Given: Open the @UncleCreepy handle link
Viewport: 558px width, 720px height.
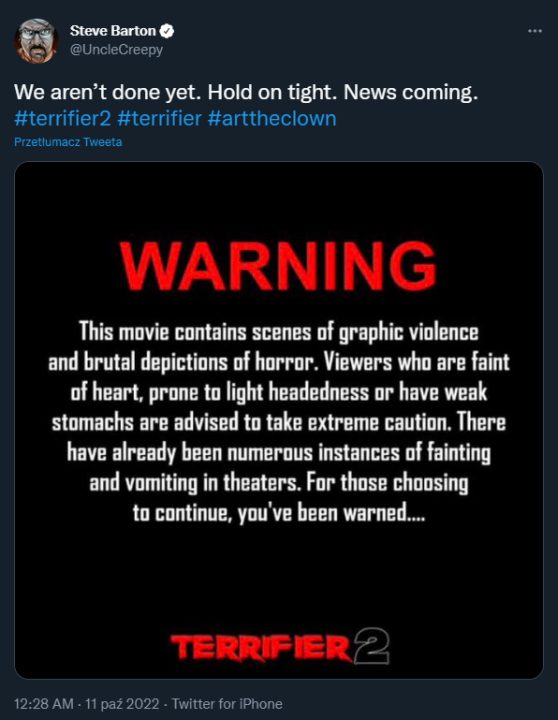Looking at the screenshot, I should [116, 49].
